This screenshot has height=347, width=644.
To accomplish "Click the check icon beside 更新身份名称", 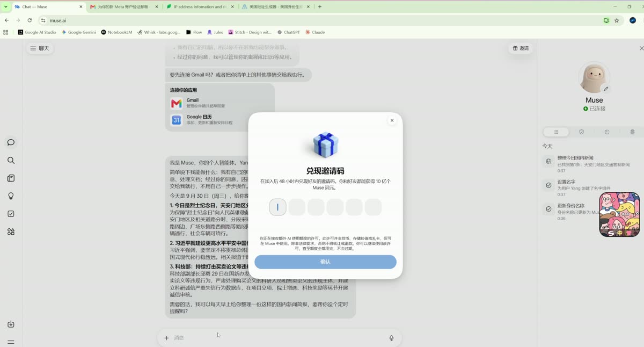I will point(548,209).
